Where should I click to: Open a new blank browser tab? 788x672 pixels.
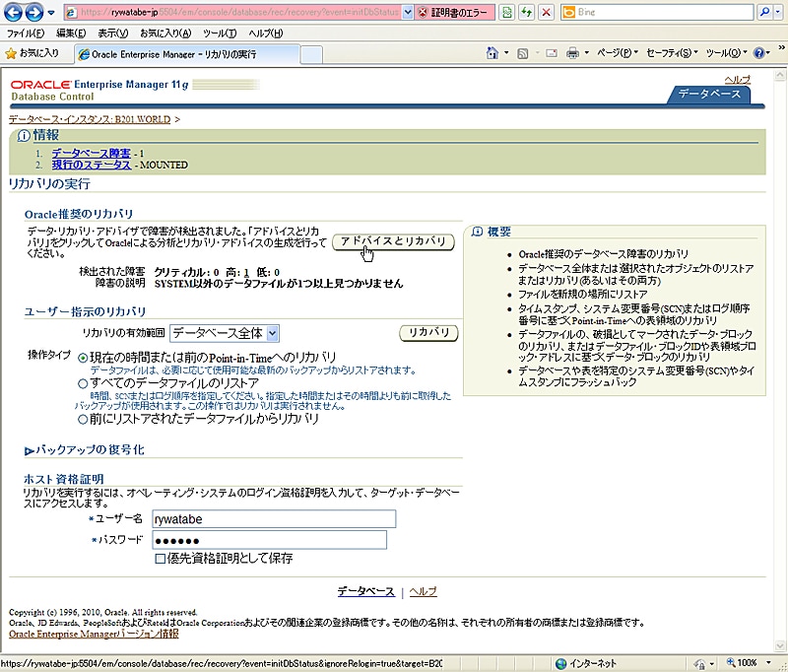[311, 55]
